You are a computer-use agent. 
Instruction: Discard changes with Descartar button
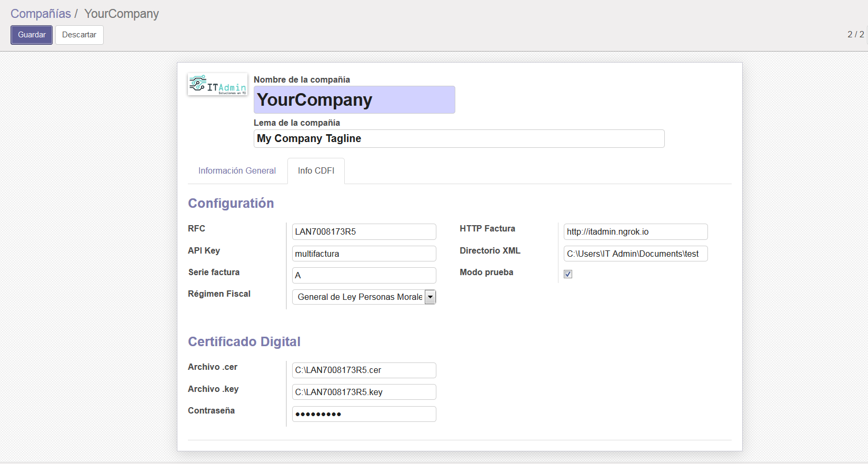click(79, 35)
